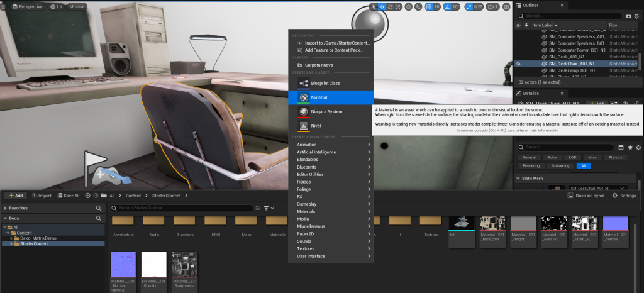Click the breadcrumb folder icon before All

[x=104, y=196]
